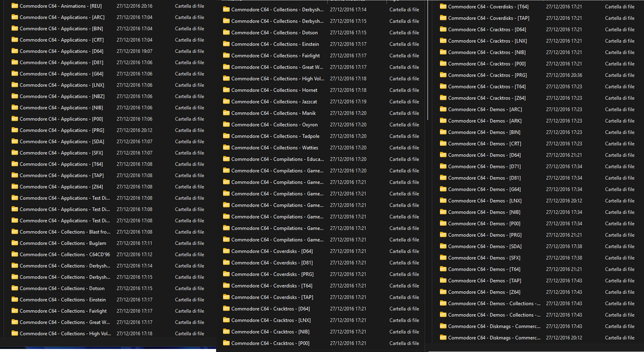Click date 27/12/2016 19:07 of Applications [D64]
This screenshot has height=352, width=644.
134,51
